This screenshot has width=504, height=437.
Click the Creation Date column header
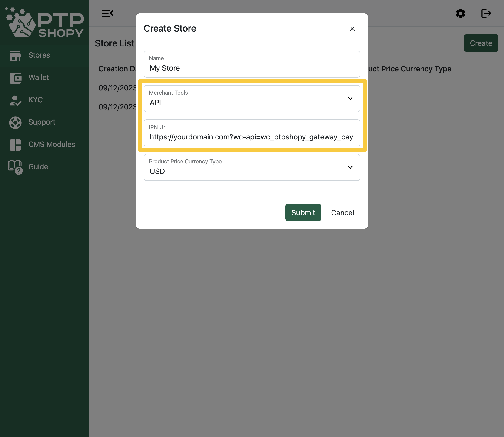(117, 69)
